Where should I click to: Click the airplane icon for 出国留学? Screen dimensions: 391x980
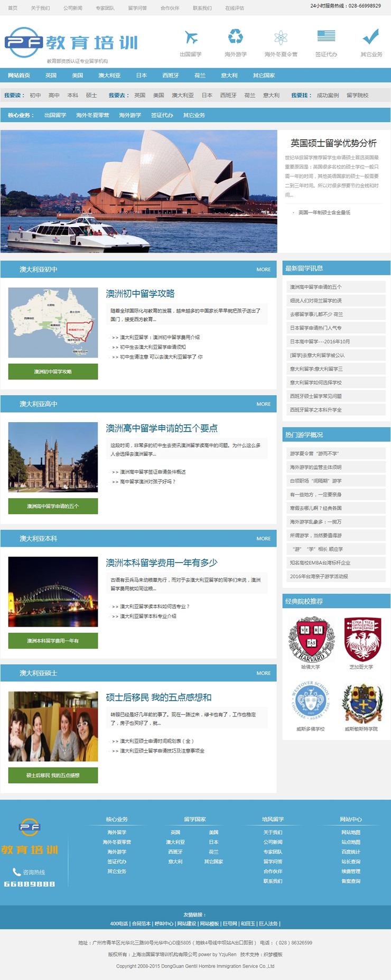pyautogui.click(x=191, y=38)
